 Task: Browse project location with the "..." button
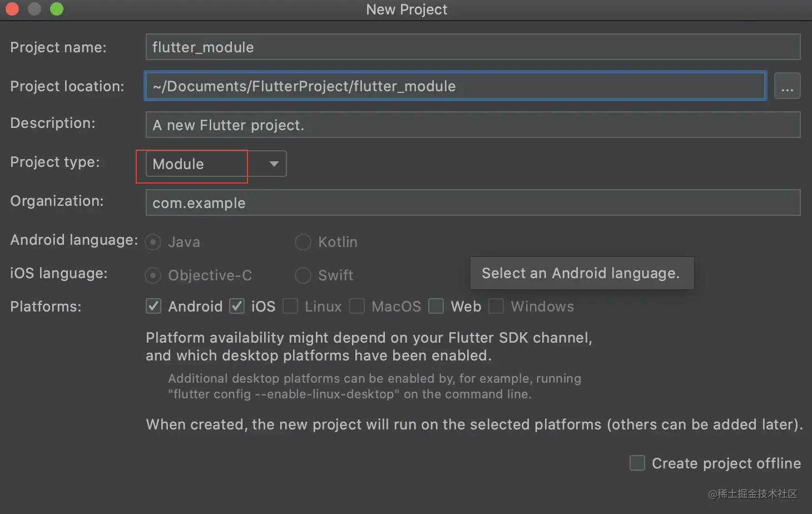coord(788,86)
